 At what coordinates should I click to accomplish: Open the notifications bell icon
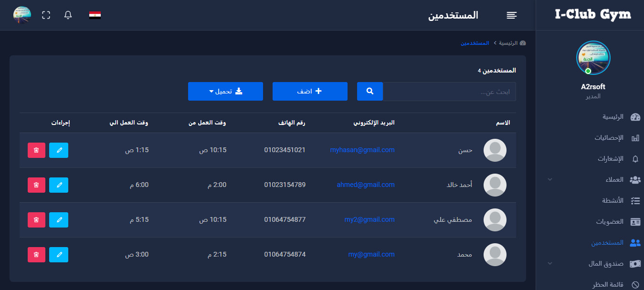(x=67, y=15)
